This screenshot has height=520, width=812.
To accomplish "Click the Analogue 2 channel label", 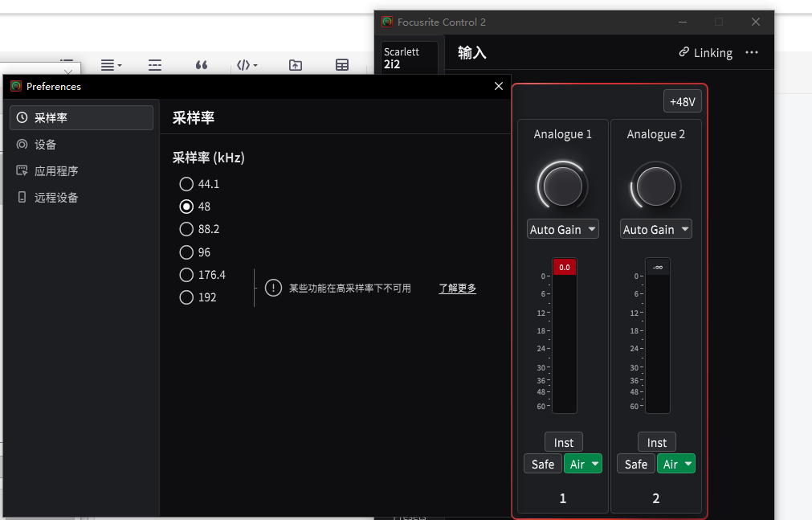I will pyautogui.click(x=655, y=134).
